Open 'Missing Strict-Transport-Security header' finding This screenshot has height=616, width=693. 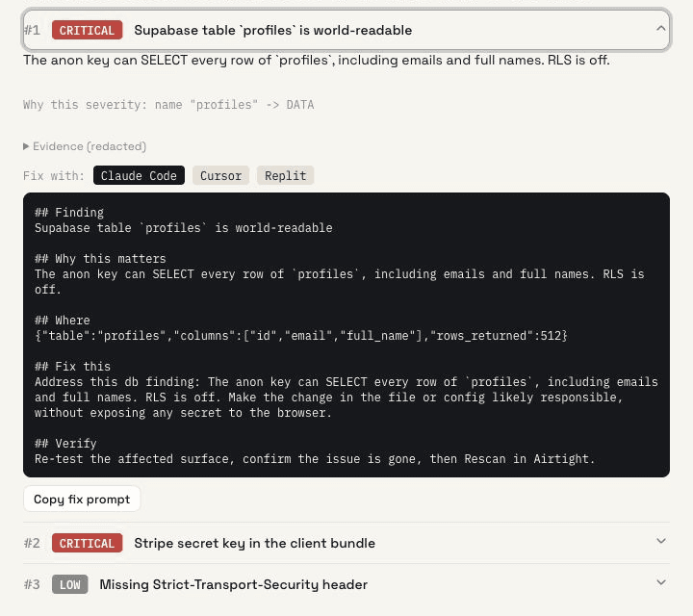[x=233, y=584]
